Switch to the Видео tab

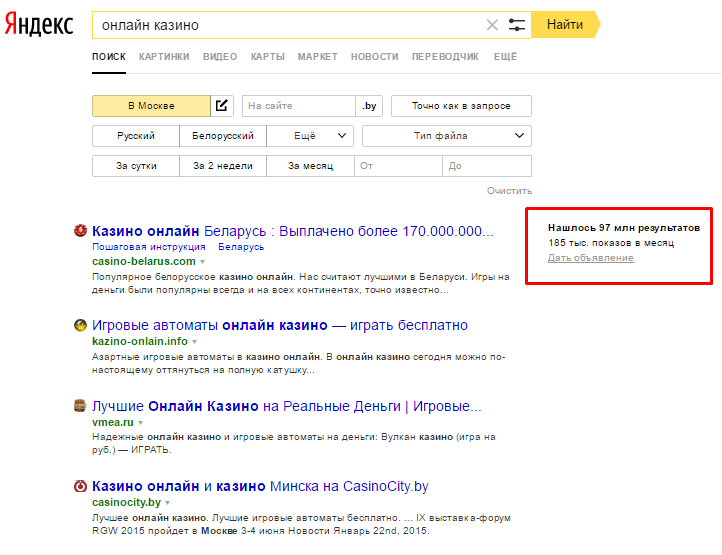tap(220, 57)
